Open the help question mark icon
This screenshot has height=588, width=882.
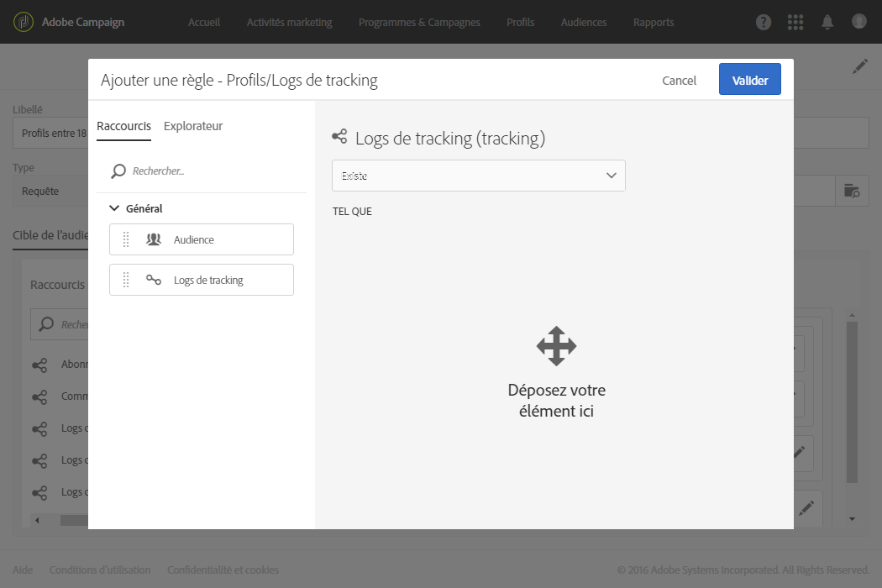tap(764, 23)
